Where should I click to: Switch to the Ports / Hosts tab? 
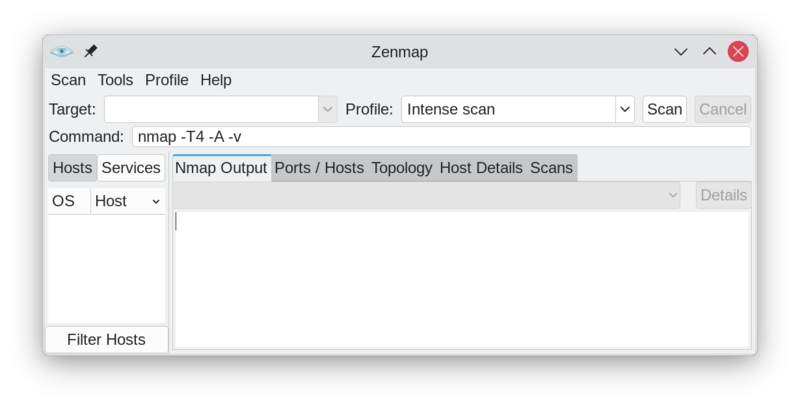(320, 168)
